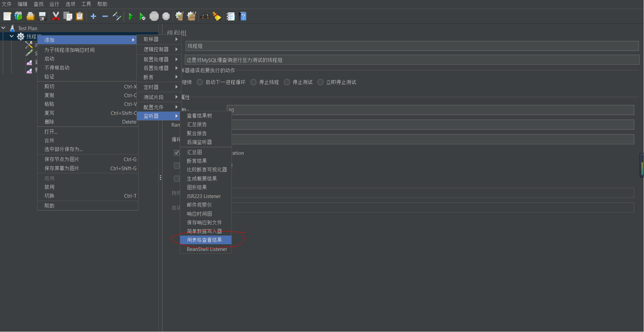Click the name field containing 线程组

412,46
